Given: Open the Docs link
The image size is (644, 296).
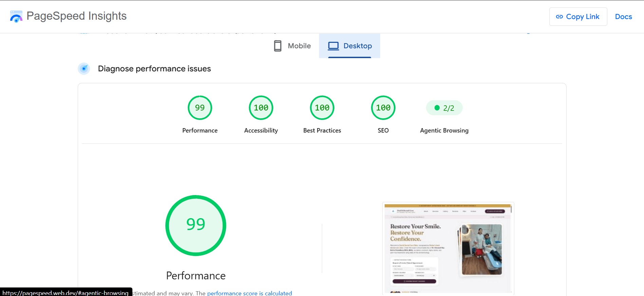Looking at the screenshot, I should coord(623,17).
